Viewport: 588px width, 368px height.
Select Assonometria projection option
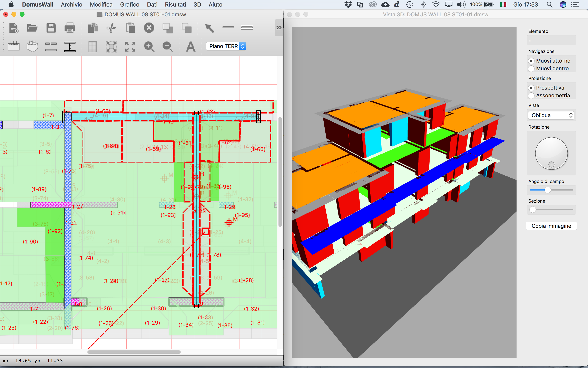pos(549,95)
